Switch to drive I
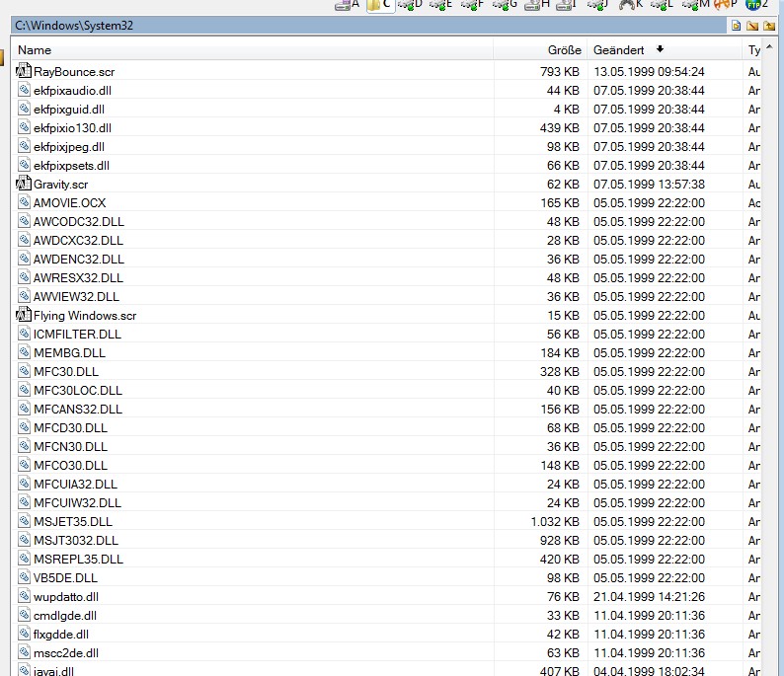Image resolution: width=784 pixels, height=676 pixels. pyautogui.click(x=567, y=5)
